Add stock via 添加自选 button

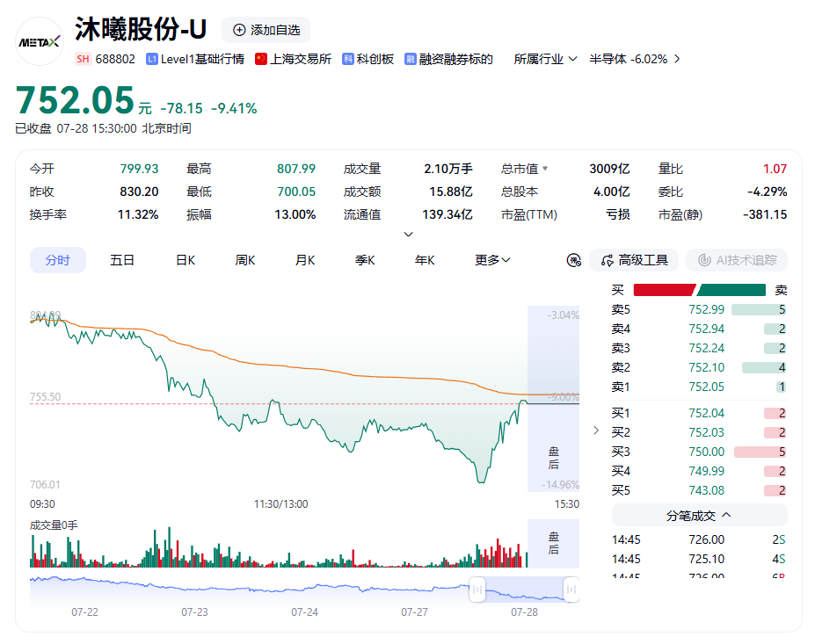point(266,30)
